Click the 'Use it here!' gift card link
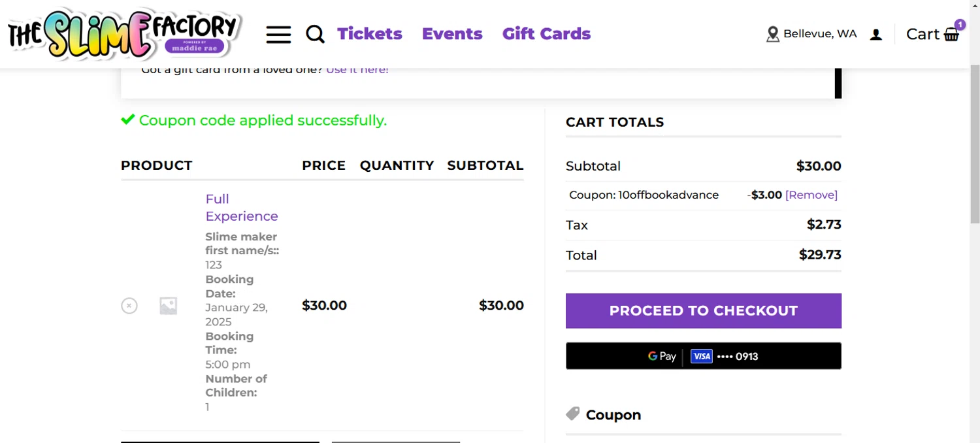 (357, 70)
